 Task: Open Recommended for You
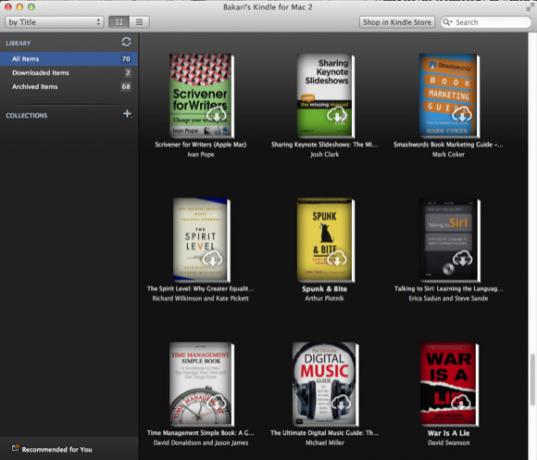(57, 449)
